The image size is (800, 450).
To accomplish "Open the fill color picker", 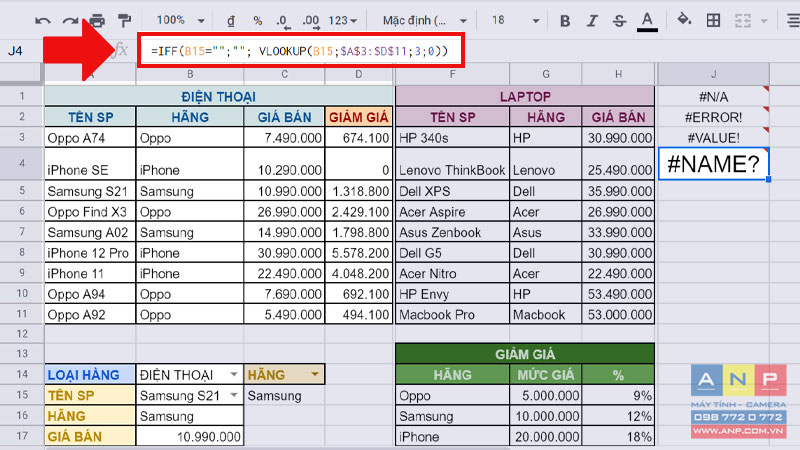I will coord(684,20).
